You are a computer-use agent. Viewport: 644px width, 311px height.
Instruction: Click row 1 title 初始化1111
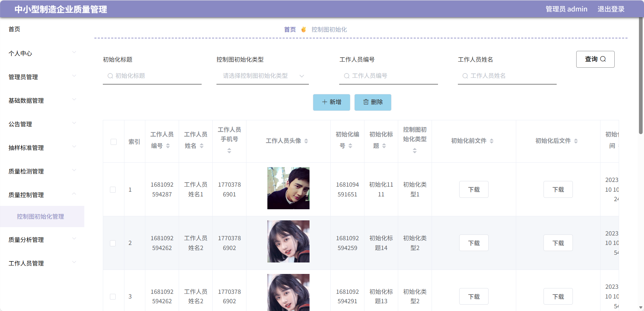tap(381, 189)
